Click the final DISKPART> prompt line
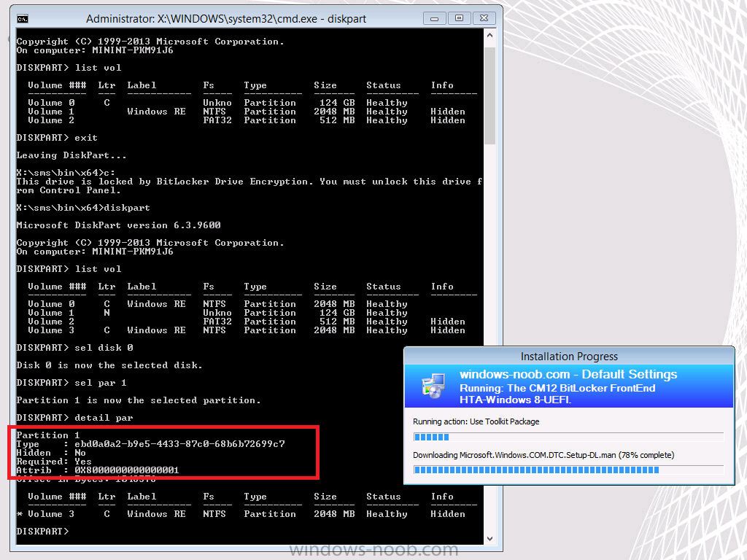This screenshot has height=560, width=747. (43, 532)
